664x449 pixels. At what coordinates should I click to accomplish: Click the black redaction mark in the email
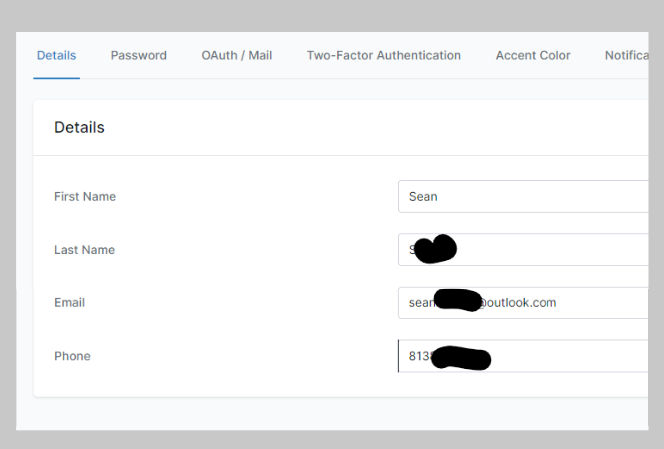pyautogui.click(x=458, y=300)
